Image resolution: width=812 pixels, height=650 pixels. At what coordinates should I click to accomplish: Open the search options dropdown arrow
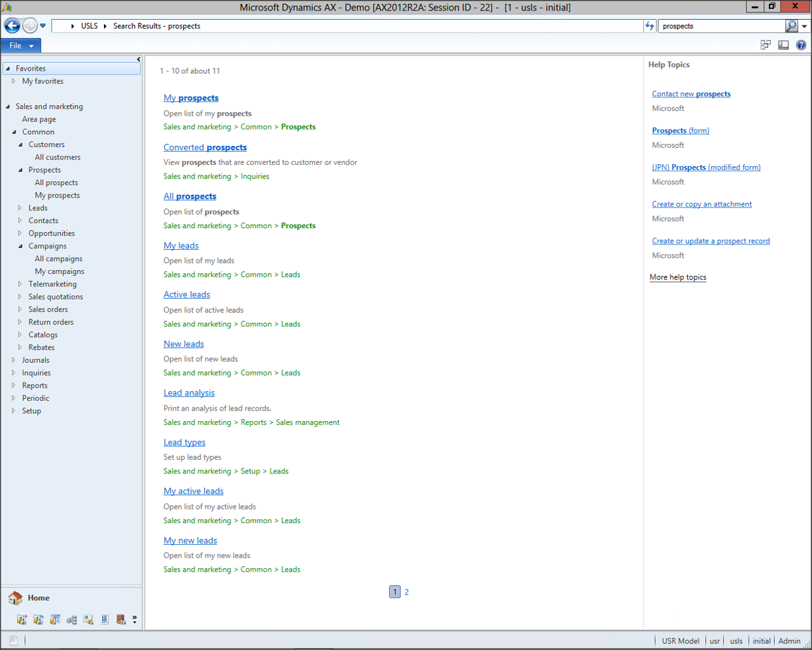pyautogui.click(x=805, y=26)
